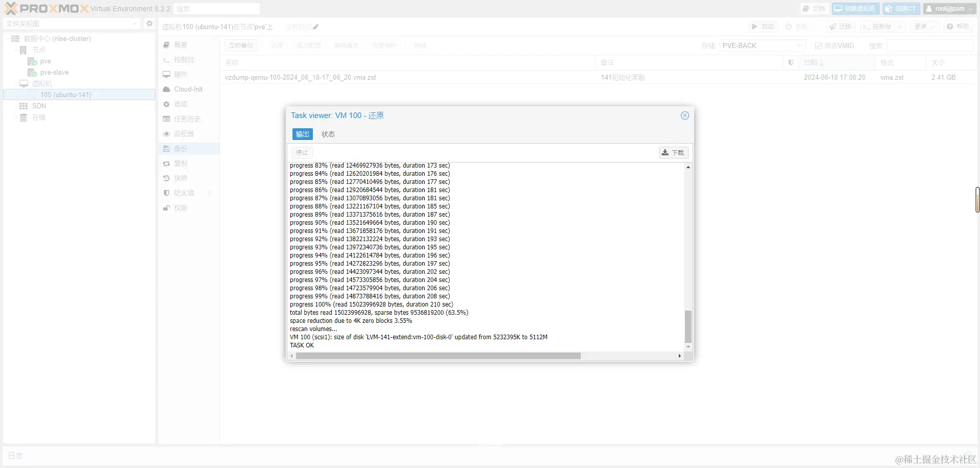Click the floppy disk icon for 备份

click(166, 149)
